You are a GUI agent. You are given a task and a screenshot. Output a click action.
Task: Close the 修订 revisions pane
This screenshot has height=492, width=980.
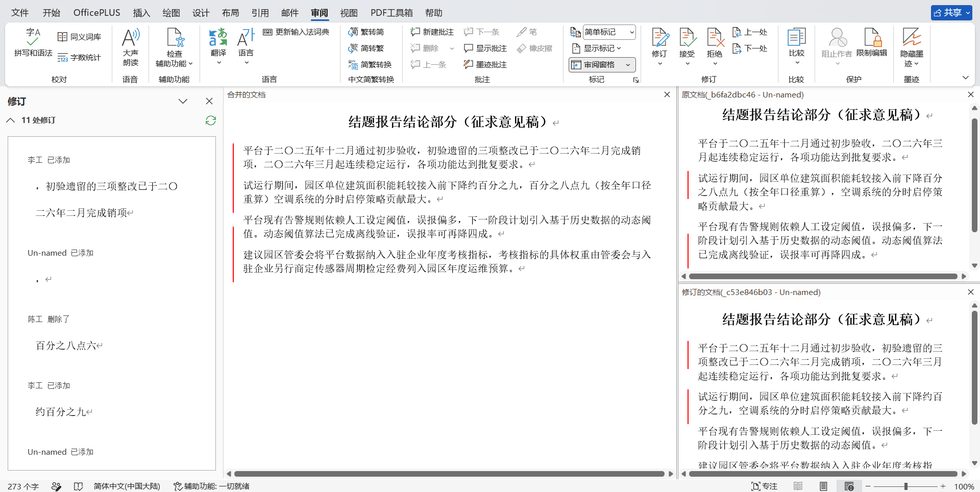209,101
